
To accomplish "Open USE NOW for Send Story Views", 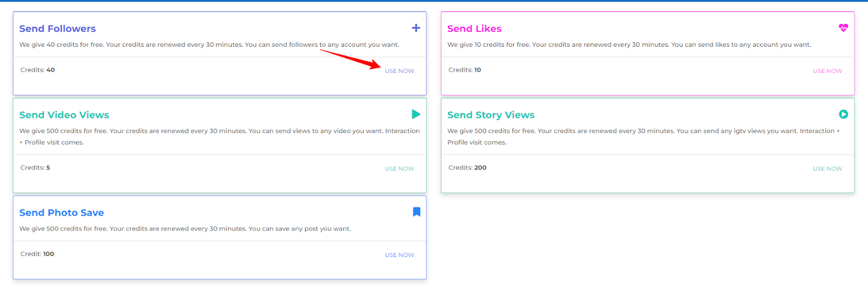I will coord(827,169).
